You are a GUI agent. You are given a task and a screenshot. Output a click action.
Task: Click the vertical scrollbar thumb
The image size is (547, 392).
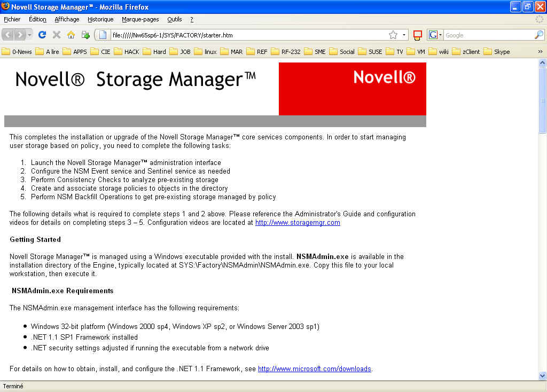click(542, 100)
